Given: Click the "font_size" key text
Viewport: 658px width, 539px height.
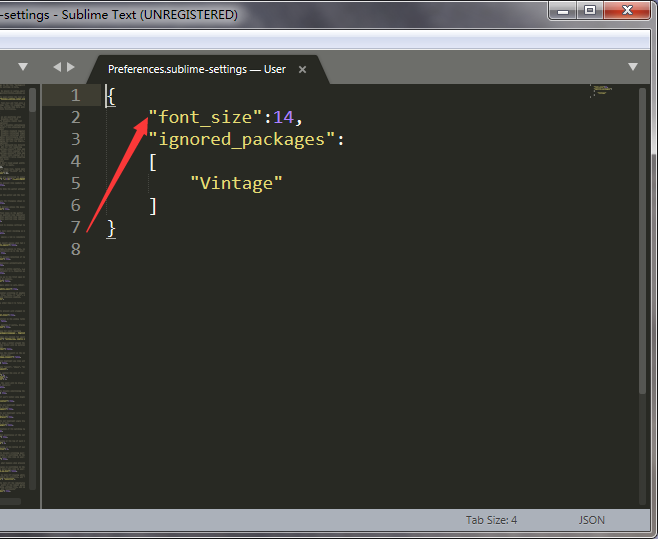Looking at the screenshot, I should [206, 117].
